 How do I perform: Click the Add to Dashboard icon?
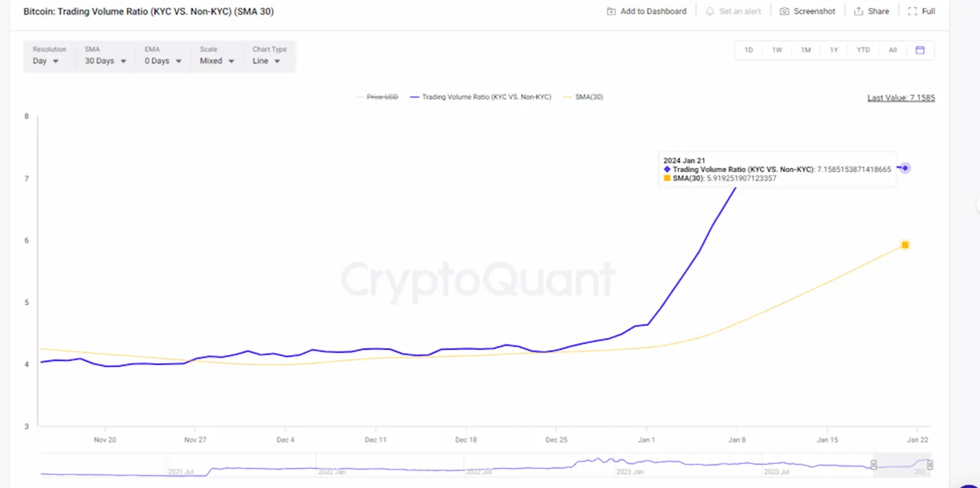coord(611,12)
